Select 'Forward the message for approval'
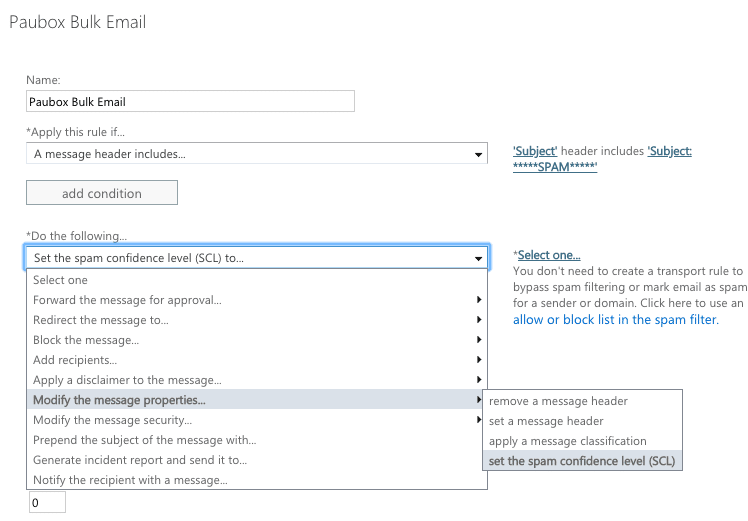Viewport: 748px width, 521px height. click(x=127, y=300)
